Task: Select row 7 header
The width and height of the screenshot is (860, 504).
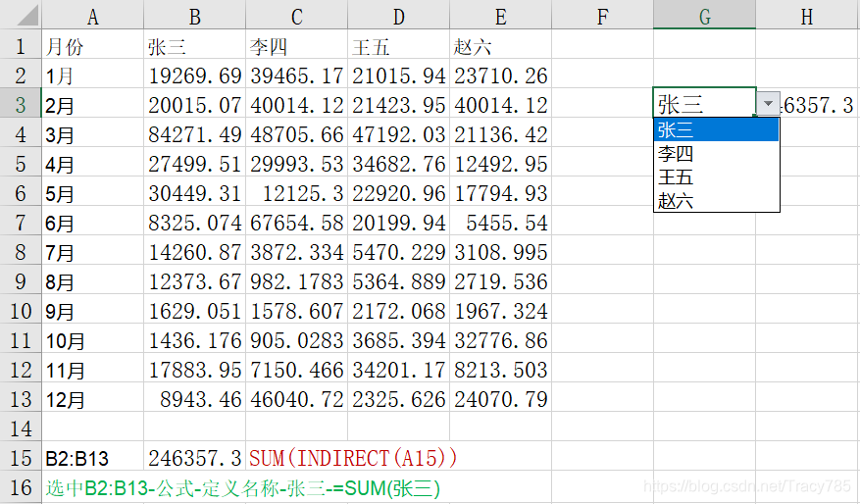Action: point(21,222)
